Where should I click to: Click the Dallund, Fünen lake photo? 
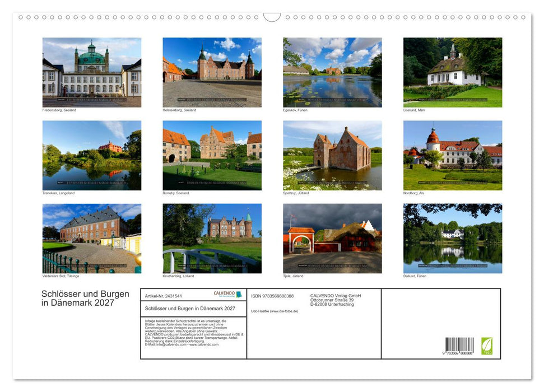point(453,239)
